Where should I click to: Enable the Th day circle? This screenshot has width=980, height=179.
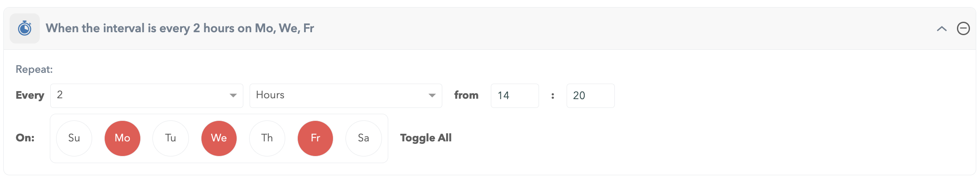coord(267,138)
